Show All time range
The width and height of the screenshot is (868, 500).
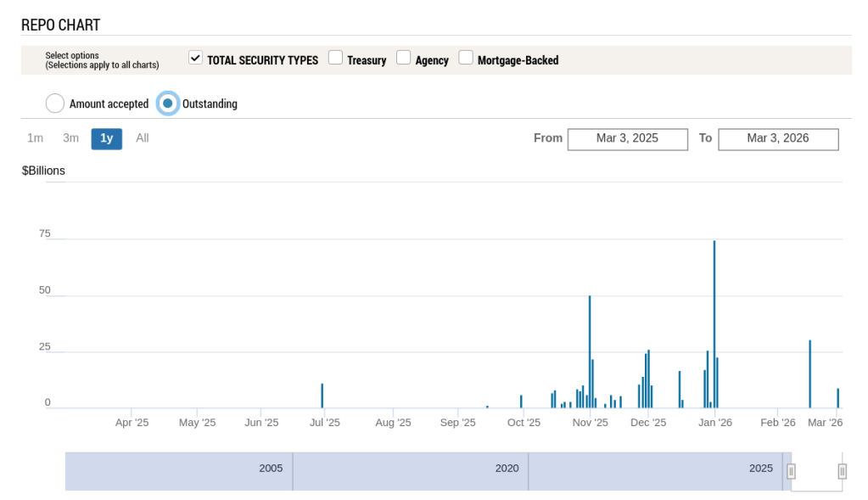pyautogui.click(x=143, y=138)
